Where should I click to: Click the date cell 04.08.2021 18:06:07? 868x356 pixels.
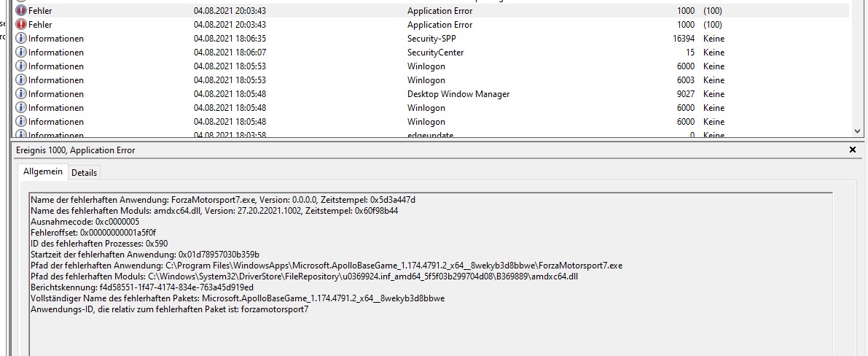[x=230, y=52]
